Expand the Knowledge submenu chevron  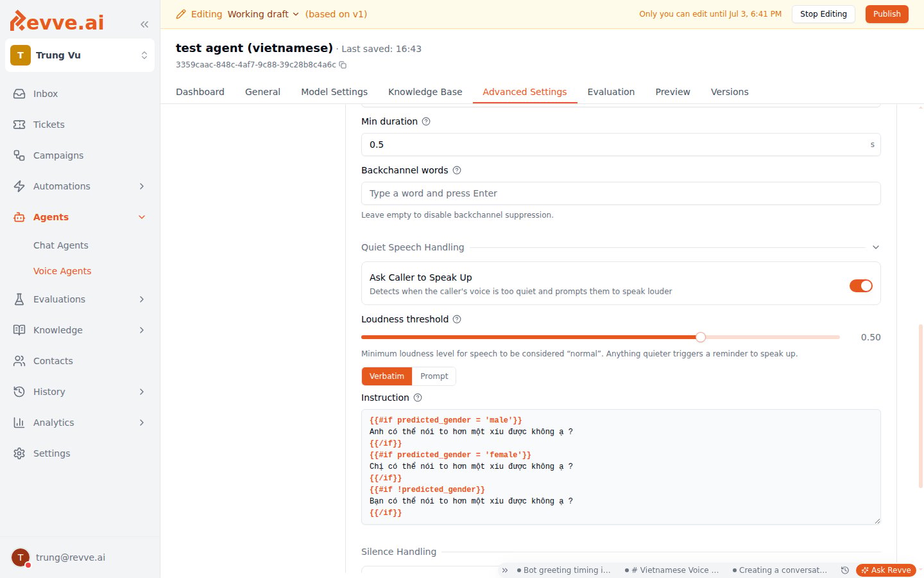[142, 330]
